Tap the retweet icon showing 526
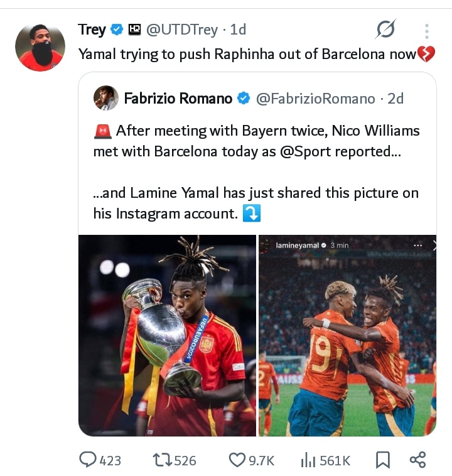 [x=161, y=460]
